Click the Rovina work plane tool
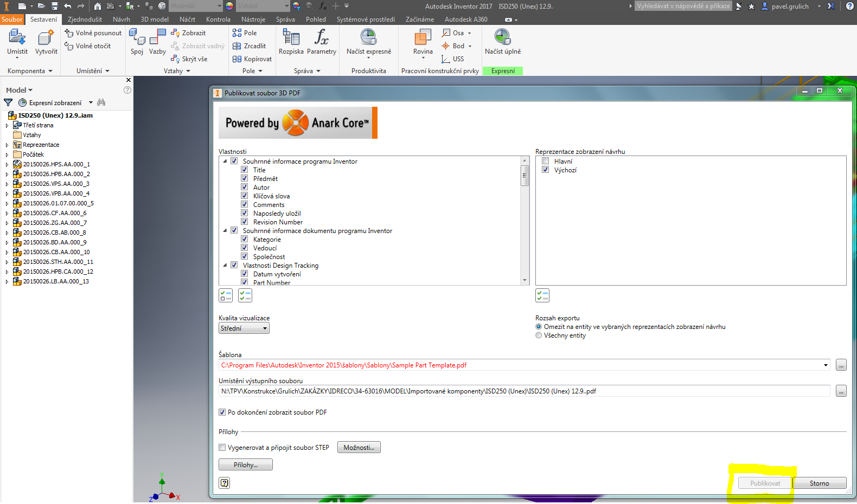 [x=423, y=42]
